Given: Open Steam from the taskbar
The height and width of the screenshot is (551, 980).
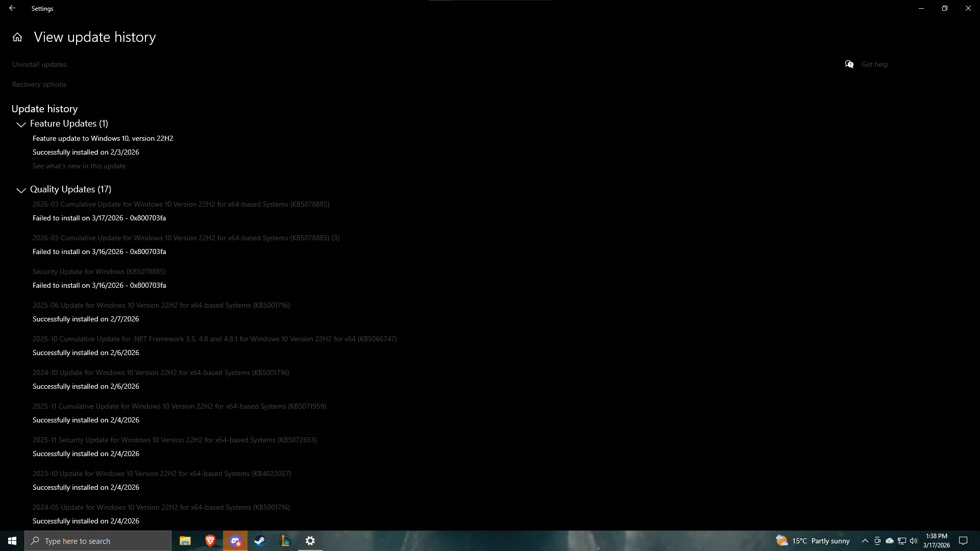Looking at the screenshot, I should click(260, 541).
